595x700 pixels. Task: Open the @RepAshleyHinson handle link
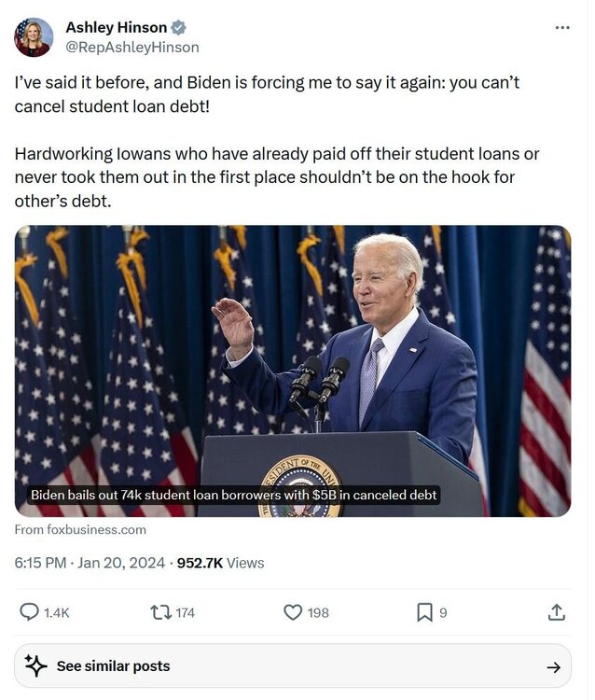[133, 48]
